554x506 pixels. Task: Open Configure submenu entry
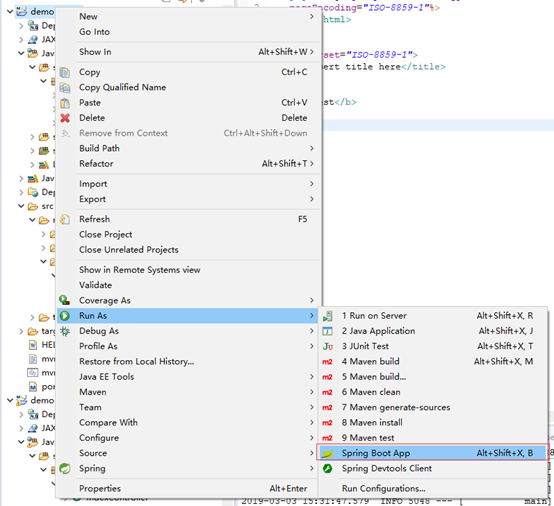[189, 438]
